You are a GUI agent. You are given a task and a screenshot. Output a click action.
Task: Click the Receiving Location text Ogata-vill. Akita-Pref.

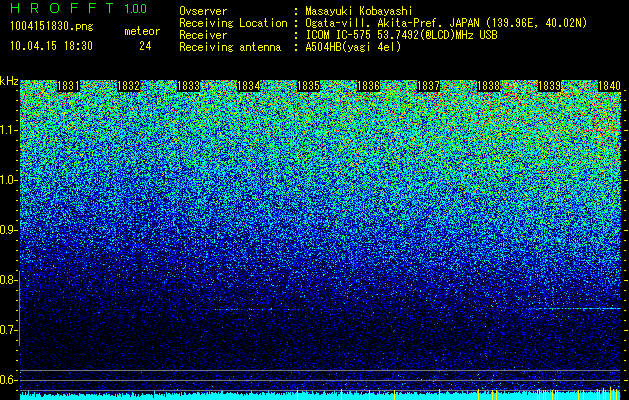coord(376,23)
